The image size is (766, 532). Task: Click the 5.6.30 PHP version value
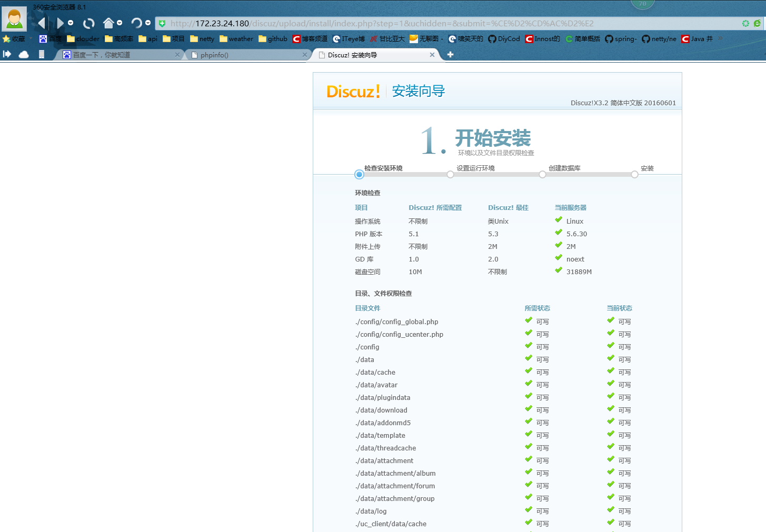[576, 234]
